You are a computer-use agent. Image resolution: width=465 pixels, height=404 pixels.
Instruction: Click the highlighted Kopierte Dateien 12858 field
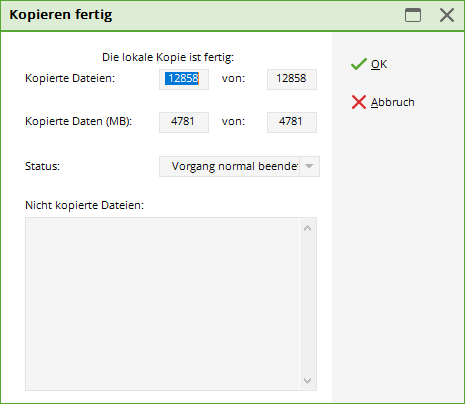(x=184, y=79)
